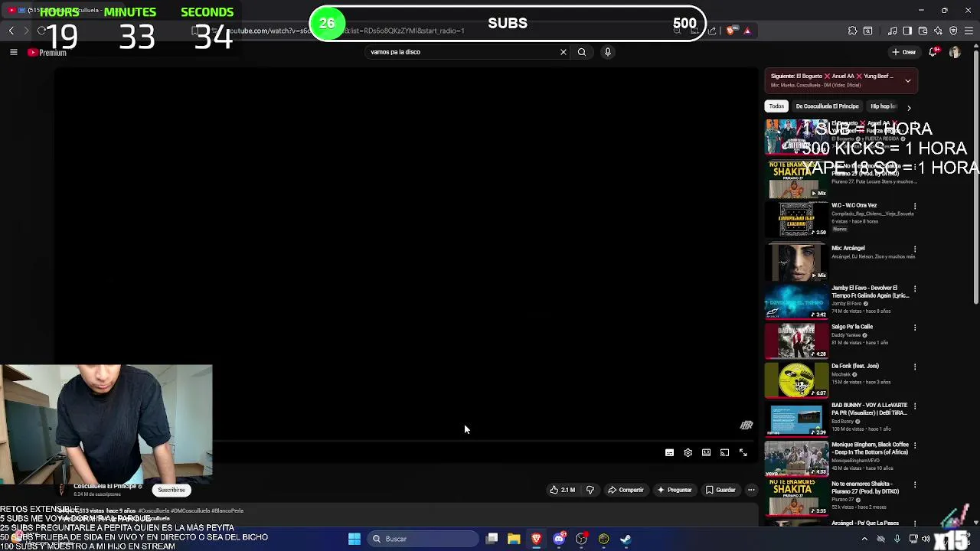Open options for Monique Bingham video
The image size is (980, 551).
tap(915, 445)
